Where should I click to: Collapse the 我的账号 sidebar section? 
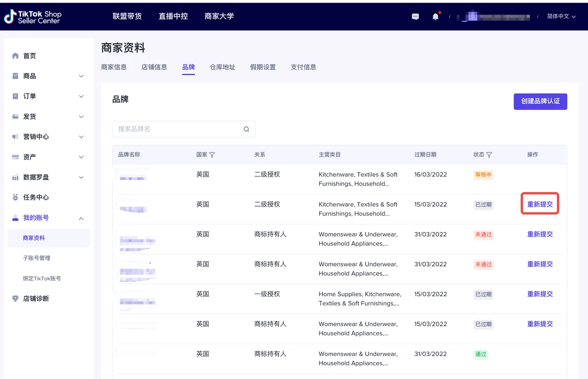click(48, 217)
